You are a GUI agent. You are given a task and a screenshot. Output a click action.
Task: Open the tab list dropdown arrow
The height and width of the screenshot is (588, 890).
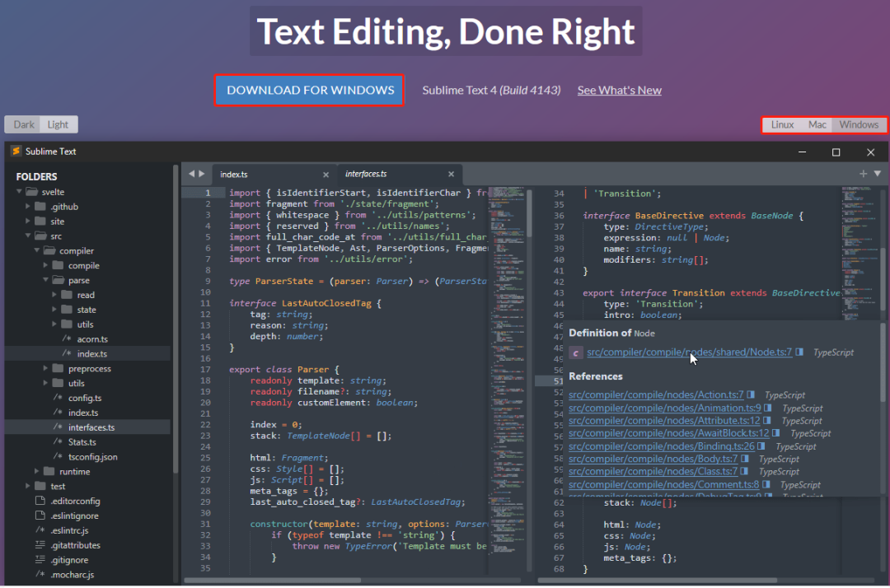[878, 174]
